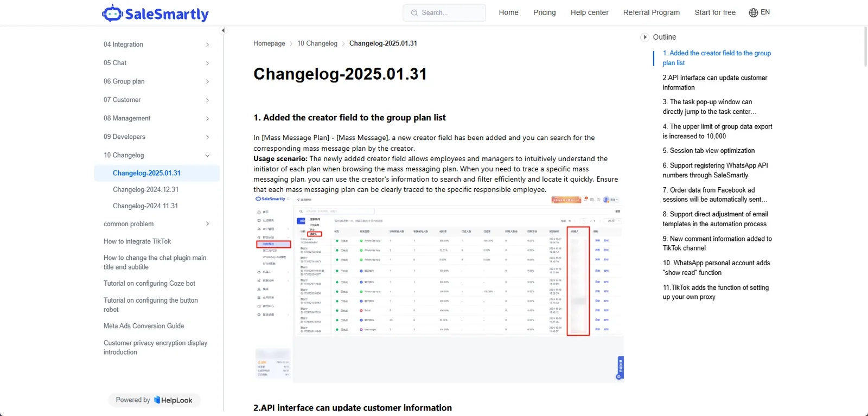
Task: Open the HelpLook logo link
Action: 173,400
